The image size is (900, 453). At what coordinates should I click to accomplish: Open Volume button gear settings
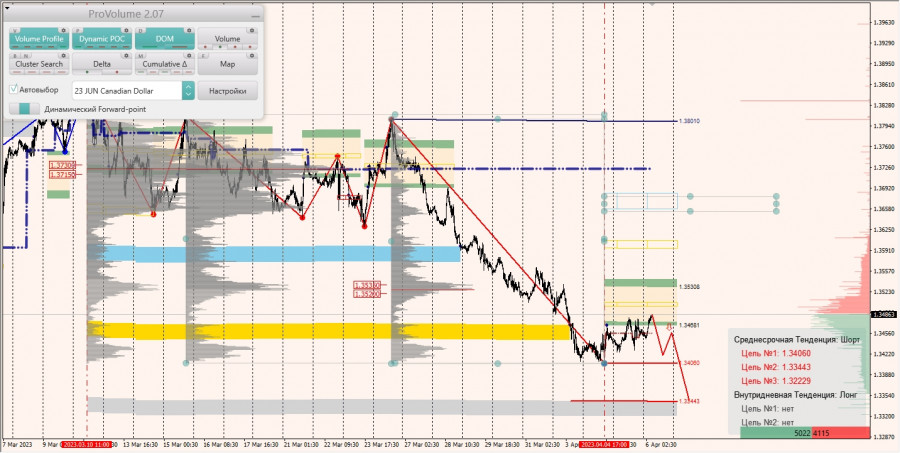[251, 30]
